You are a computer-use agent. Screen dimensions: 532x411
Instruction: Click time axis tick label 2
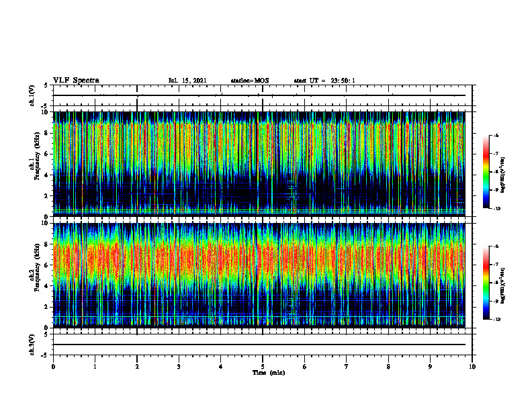point(137,367)
